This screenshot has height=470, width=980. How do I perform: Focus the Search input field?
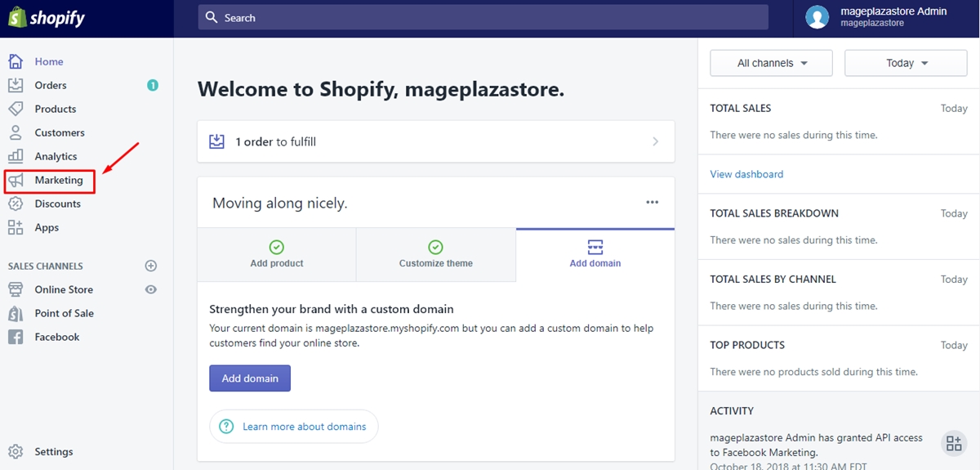pos(483,17)
